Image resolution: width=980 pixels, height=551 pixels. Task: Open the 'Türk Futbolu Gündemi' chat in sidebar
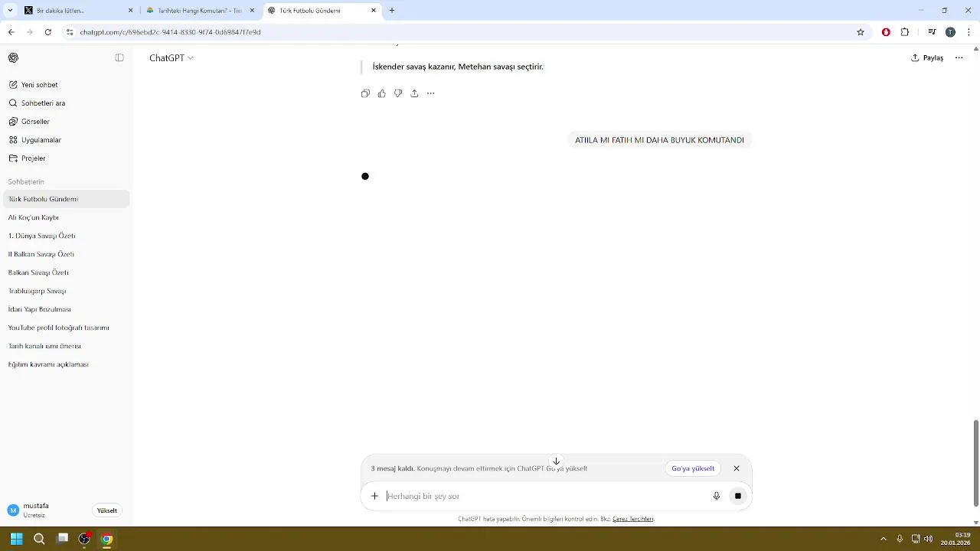66,199
